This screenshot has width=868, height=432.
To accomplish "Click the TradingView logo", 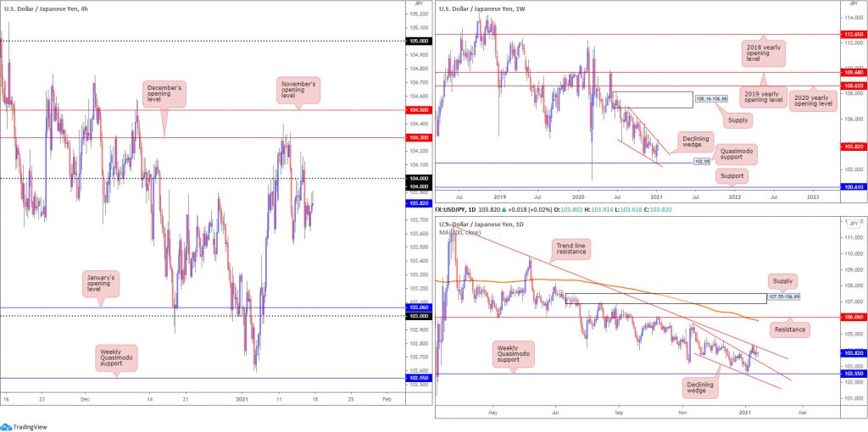I will point(25,426).
